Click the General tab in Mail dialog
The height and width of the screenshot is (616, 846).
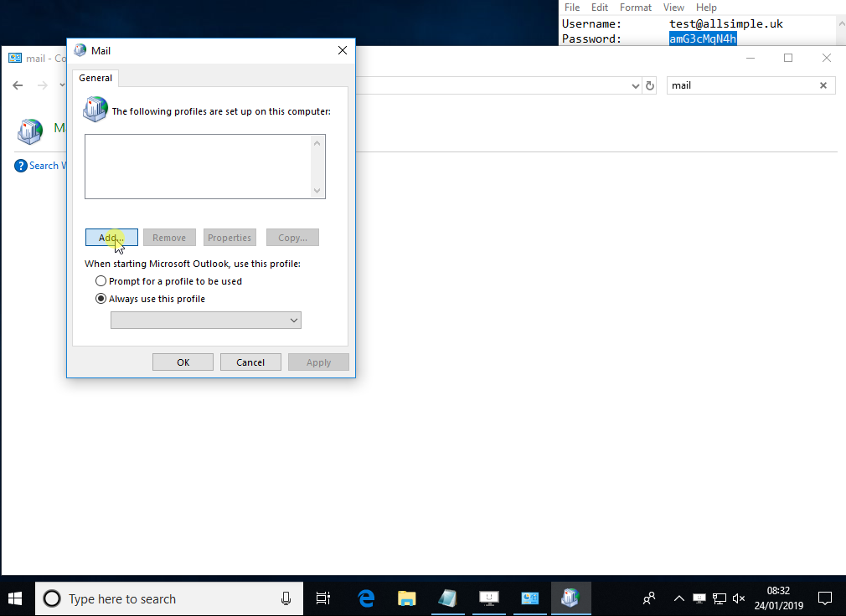[x=95, y=78]
